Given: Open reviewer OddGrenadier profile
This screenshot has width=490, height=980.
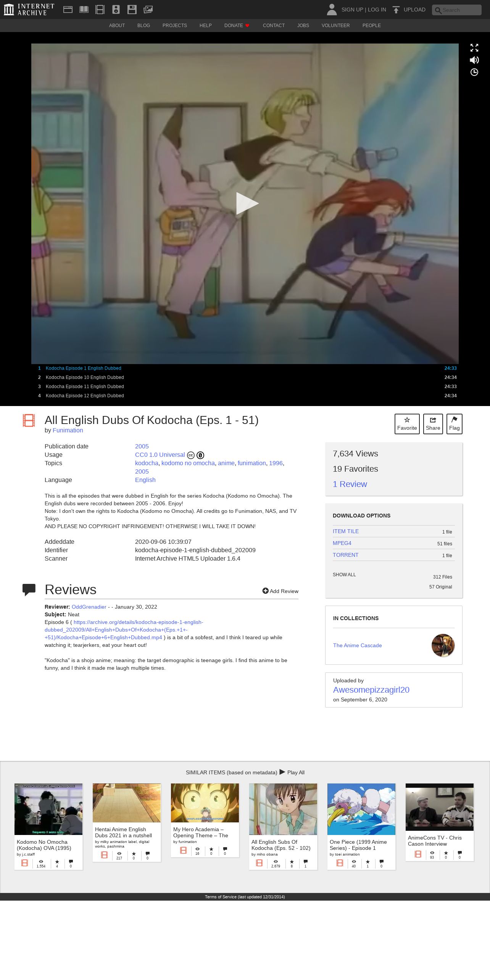Looking at the screenshot, I should 89,607.
